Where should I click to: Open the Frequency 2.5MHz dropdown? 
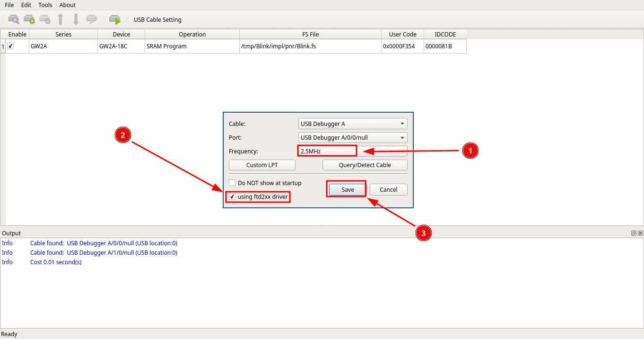(353, 151)
